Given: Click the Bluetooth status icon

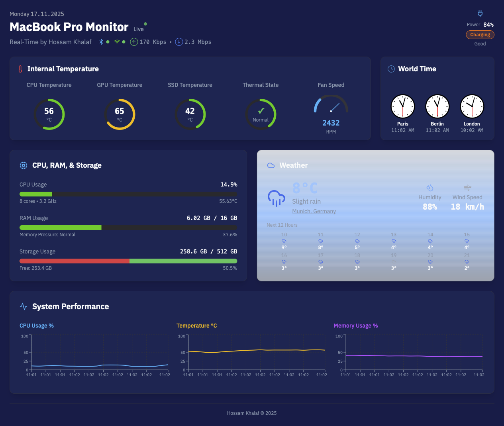Looking at the screenshot, I should pyautogui.click(x=100, y=41).
